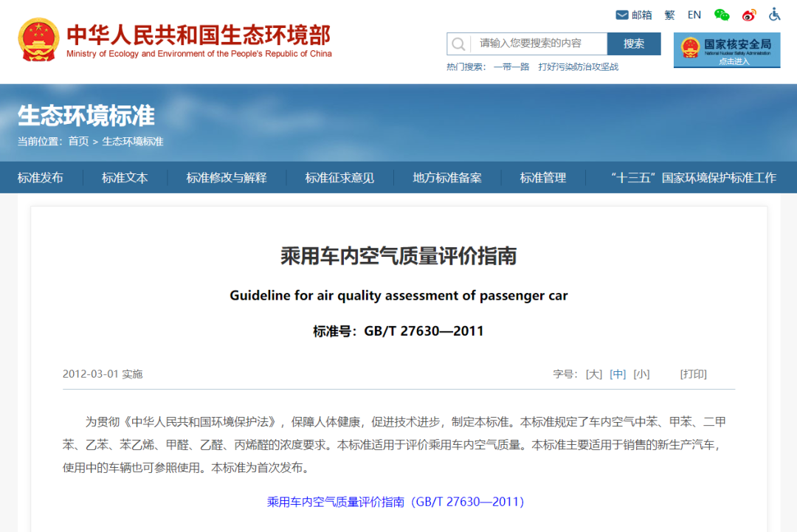Open the hot search term 一带一路
Screen dimensions: 797x532
coord(511,66)
